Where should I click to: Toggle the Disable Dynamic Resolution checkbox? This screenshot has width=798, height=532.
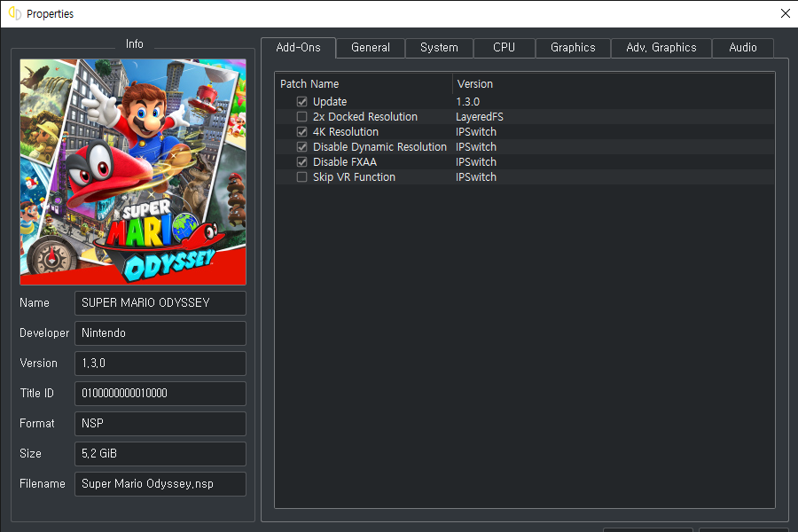[x=301, y=147]
